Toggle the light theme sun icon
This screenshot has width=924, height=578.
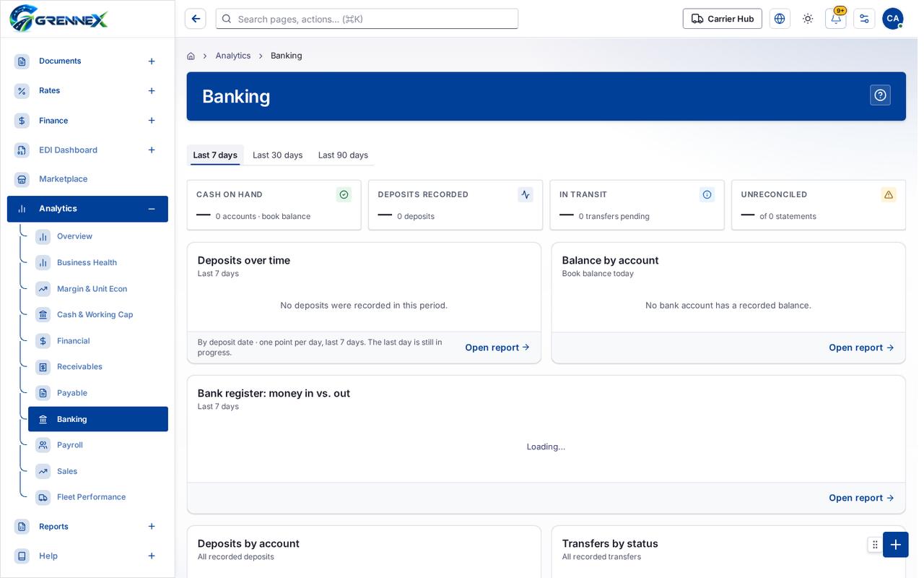(x=808, y=19)
